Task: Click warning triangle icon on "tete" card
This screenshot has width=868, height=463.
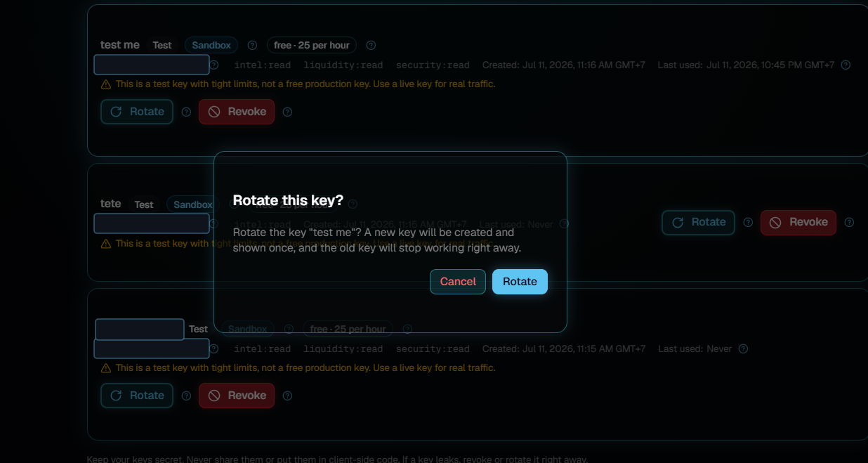Action: (106, 244)
